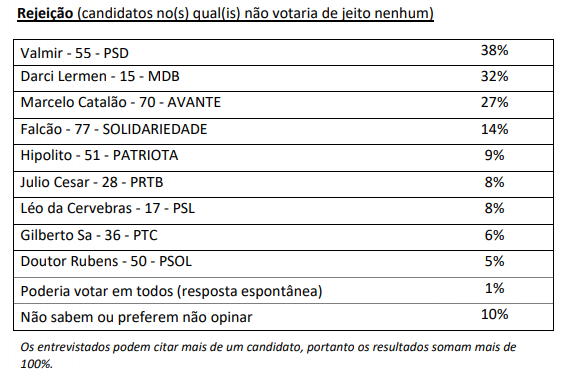Select Julio Cesar - 28 - PRTB row
The image size is (565, 373).
point(283,184)
